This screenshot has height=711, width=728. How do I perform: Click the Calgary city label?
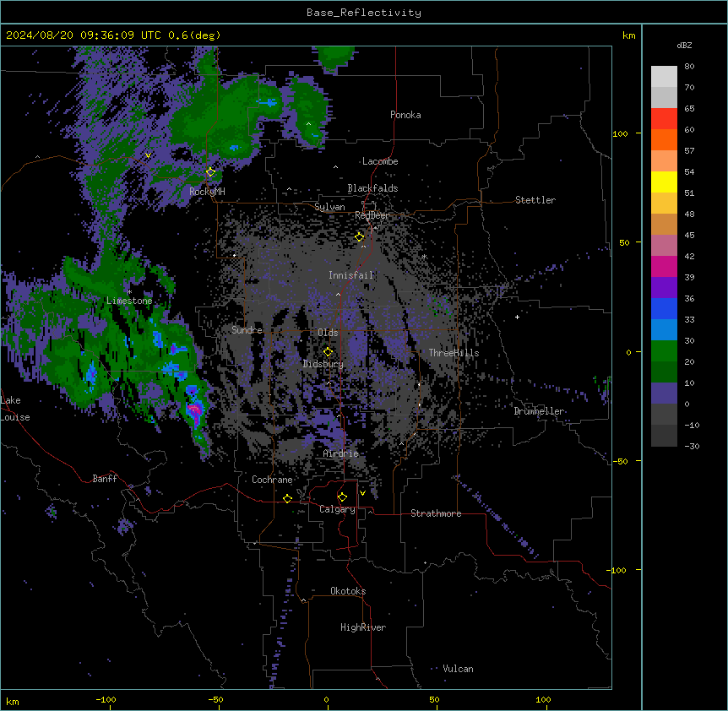coord(338,509)
